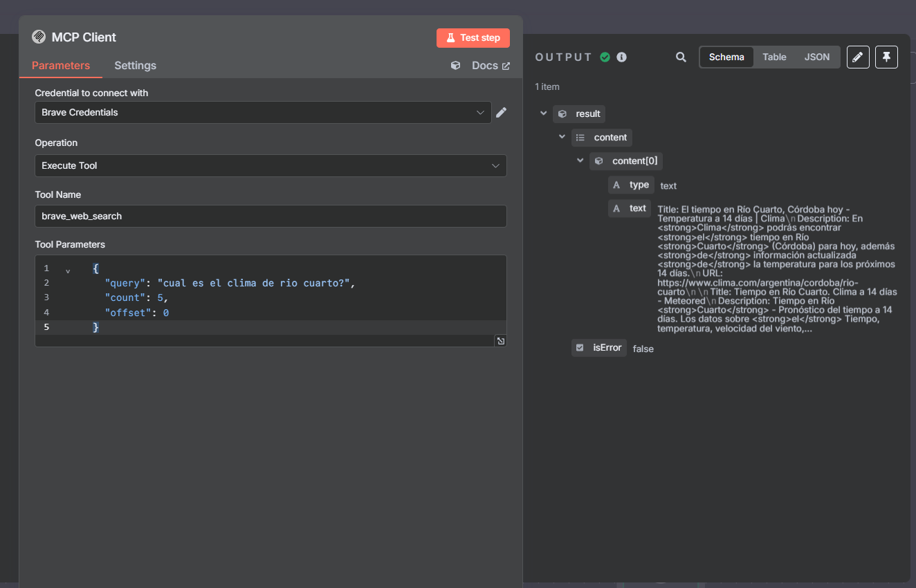Switch to the Parameters tab
The height and width of the screenshot is (588, 916).
pos(61,66)
